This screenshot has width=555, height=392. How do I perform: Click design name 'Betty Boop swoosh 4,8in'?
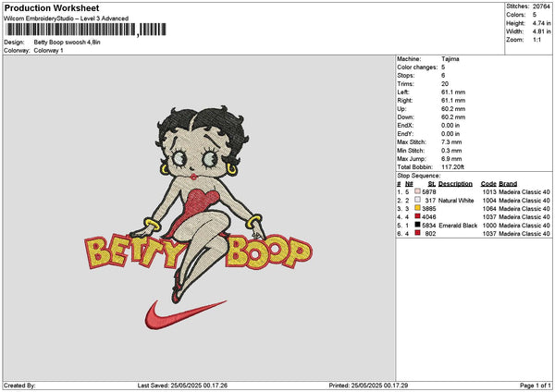coord(68,43)
